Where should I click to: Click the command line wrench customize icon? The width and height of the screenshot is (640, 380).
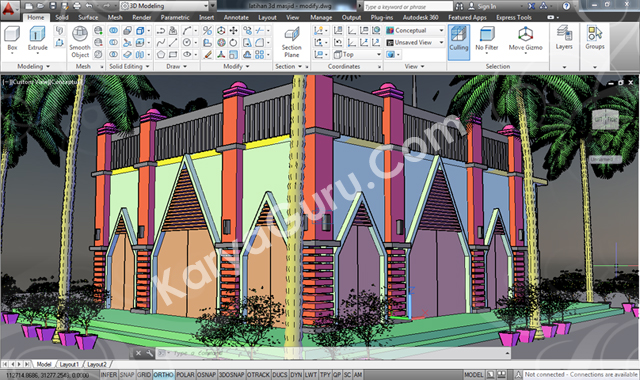click(149, 353)
